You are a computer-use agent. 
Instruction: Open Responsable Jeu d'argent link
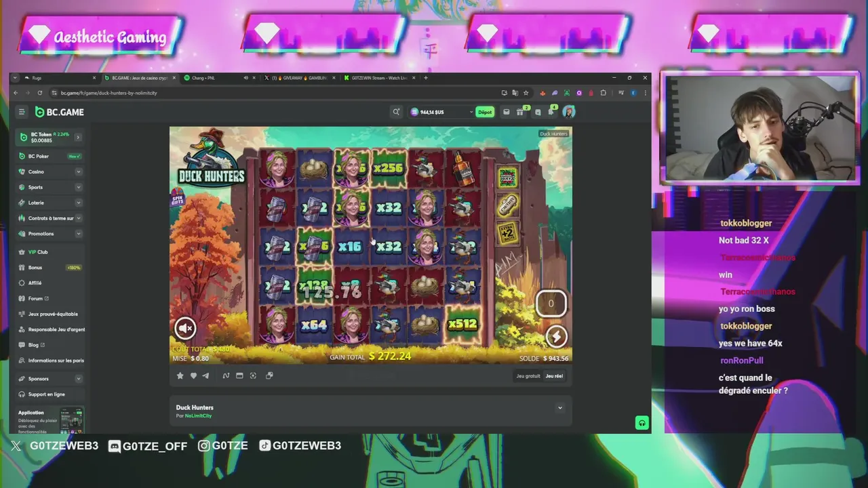click(51, 329)
